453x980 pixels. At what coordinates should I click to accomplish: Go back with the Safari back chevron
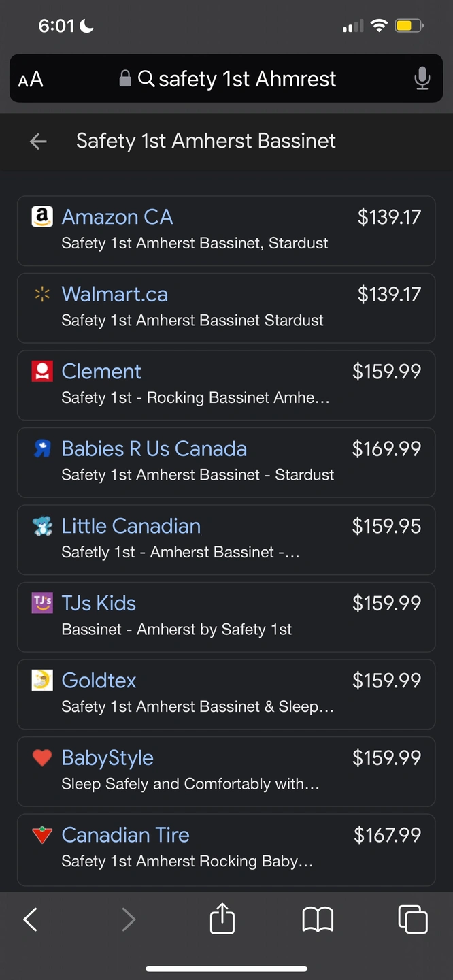coord(31,920)
